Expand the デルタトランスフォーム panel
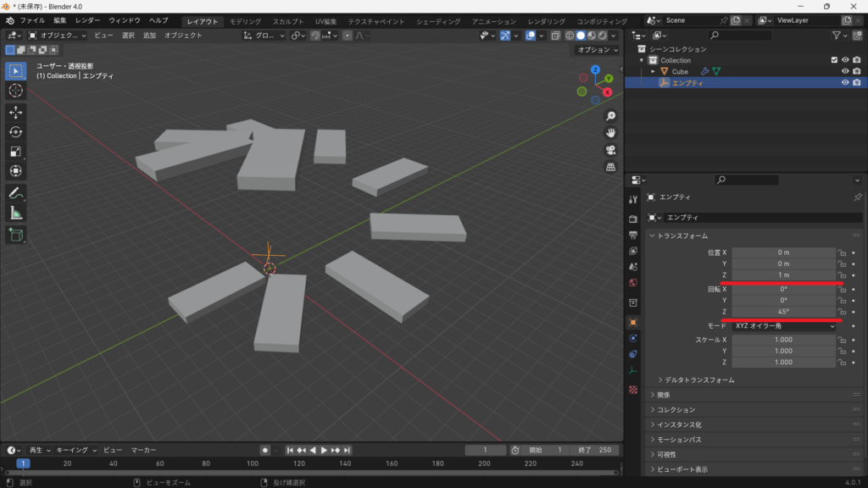The height and width of the screenshot is (488, 868). (x=699, y=380)
